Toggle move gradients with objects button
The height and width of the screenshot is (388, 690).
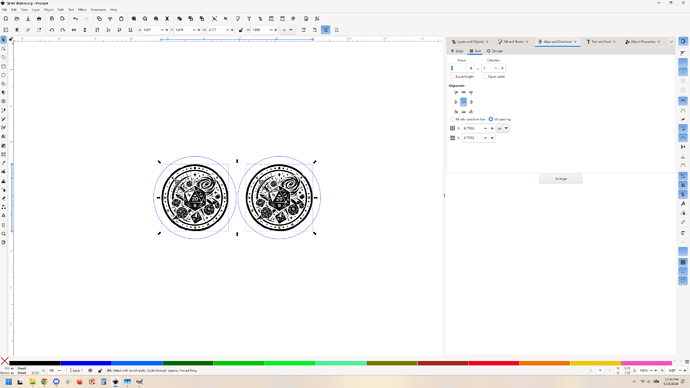click(326, 30)
